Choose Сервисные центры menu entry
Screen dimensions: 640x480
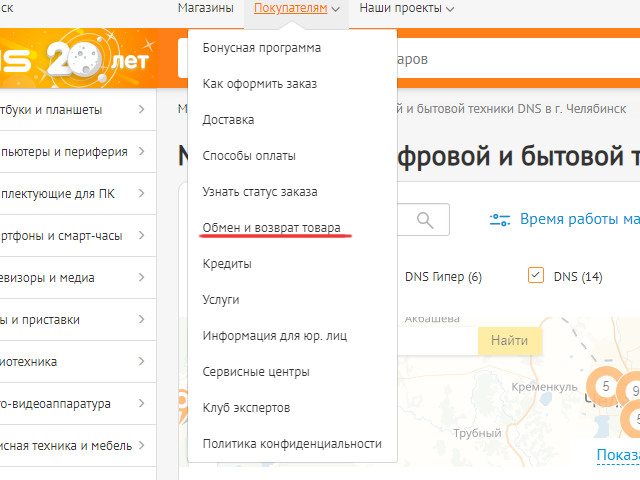[256, 371]
